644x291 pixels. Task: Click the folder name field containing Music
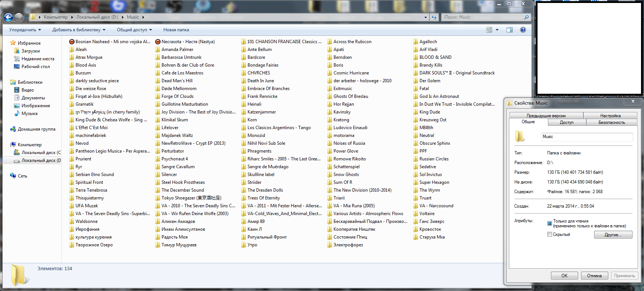point(587,137)
